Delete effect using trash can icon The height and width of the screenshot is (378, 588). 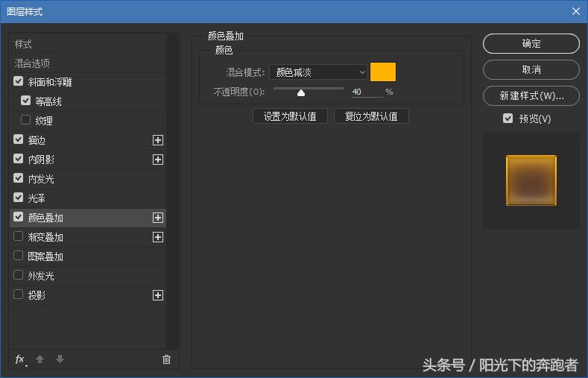coord(166,359)
